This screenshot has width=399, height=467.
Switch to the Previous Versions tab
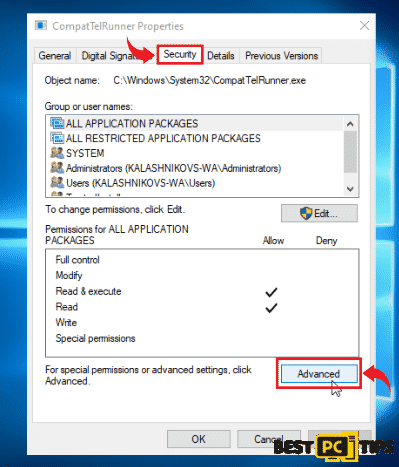tap(281, 56)
